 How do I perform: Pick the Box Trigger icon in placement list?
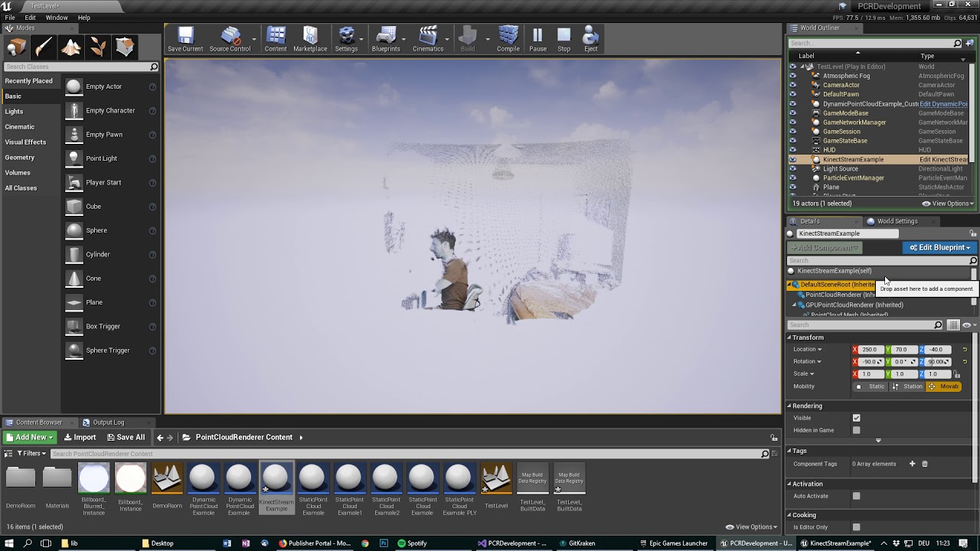[x=73, y=326]
